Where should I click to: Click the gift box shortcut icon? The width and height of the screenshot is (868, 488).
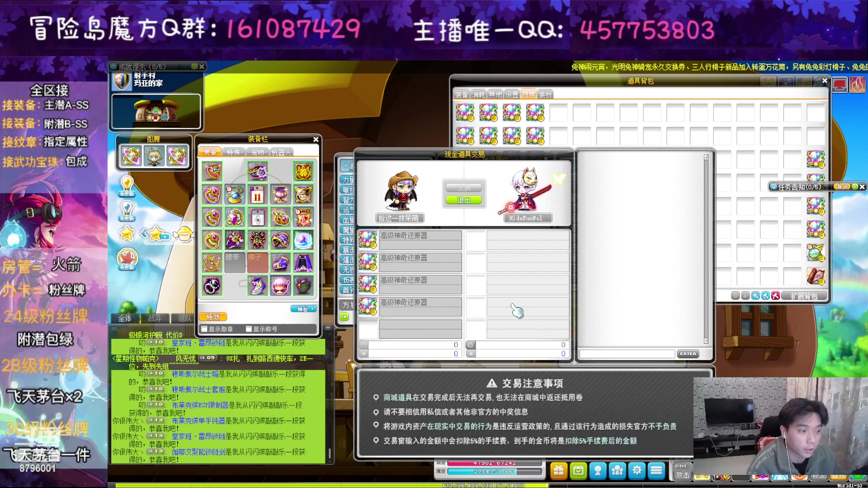pyautogui.click(x=559, y=471)
